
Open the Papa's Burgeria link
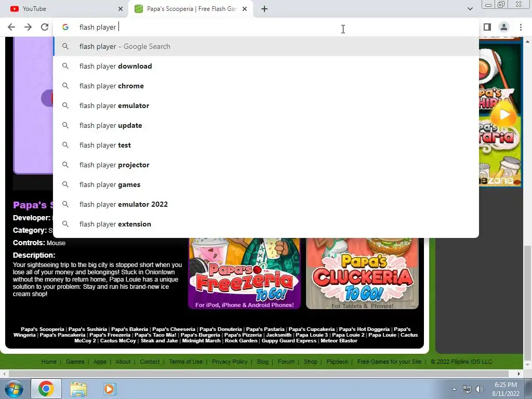[200, 335]
